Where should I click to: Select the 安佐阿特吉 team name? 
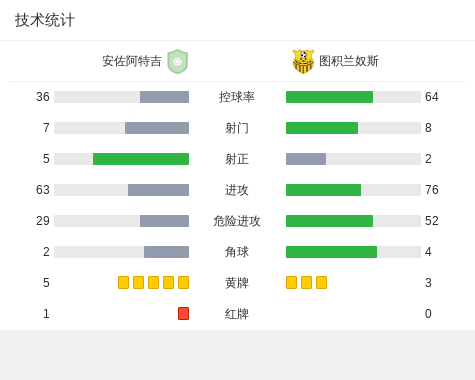point(132,61)
